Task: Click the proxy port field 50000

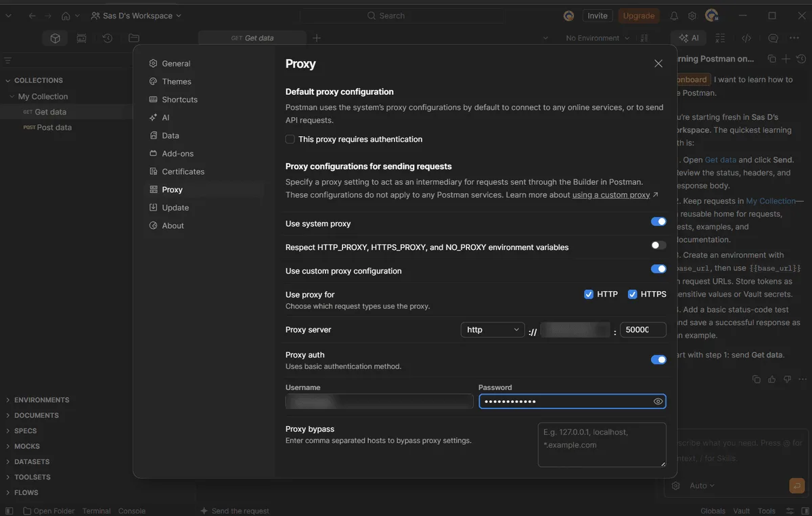Action: point(643,330)
